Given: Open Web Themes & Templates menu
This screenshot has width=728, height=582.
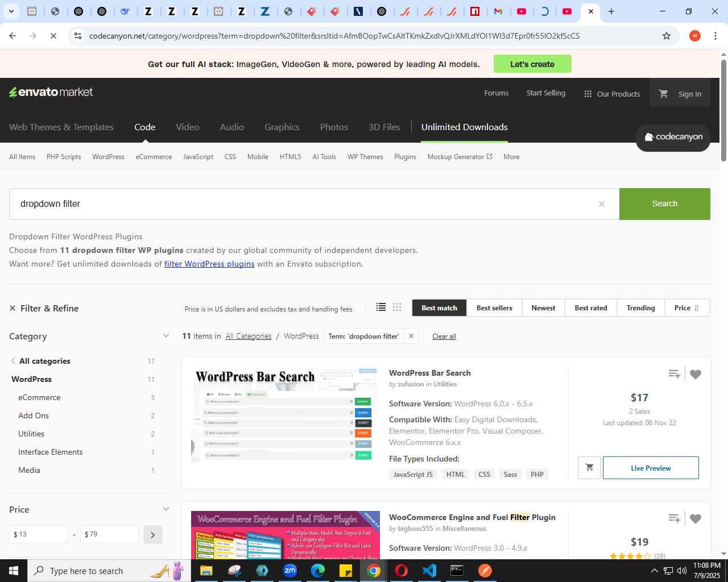Looking at the screenshot, I should click(x=61, y=127).
